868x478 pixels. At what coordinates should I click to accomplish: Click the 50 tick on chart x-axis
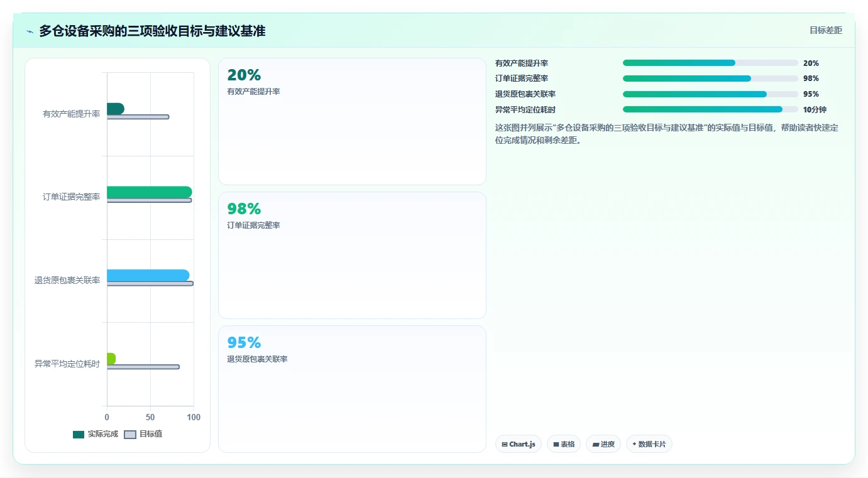pos(150,417)
